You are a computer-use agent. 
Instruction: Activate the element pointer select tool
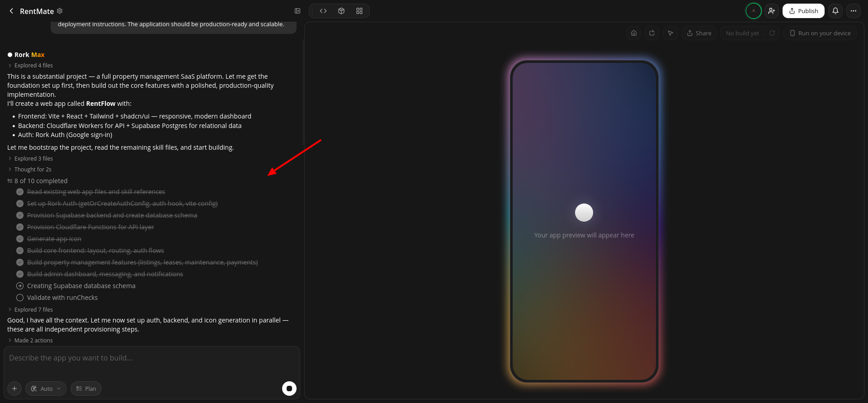pyautogui.click(x=670, y=33)
